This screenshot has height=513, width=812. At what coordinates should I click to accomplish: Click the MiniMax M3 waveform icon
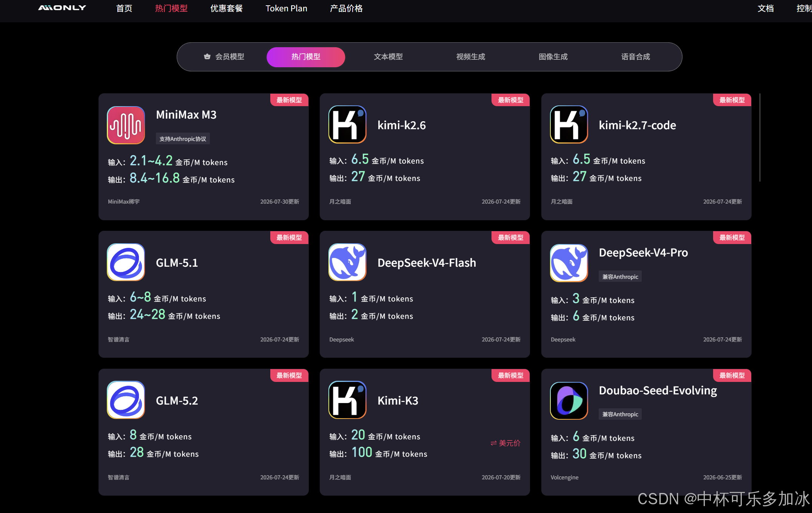(x=126, y=125)
